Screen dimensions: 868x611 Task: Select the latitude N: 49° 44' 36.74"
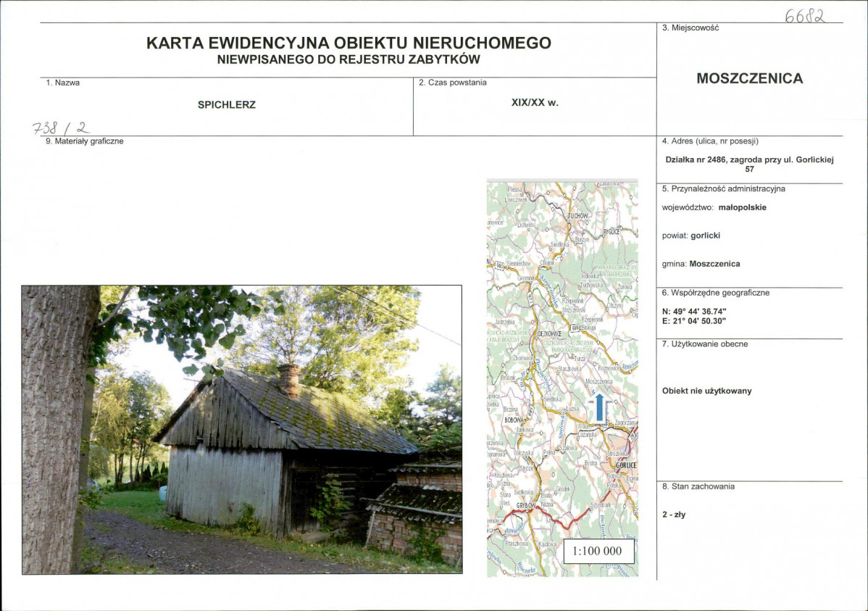coord(694,312)
